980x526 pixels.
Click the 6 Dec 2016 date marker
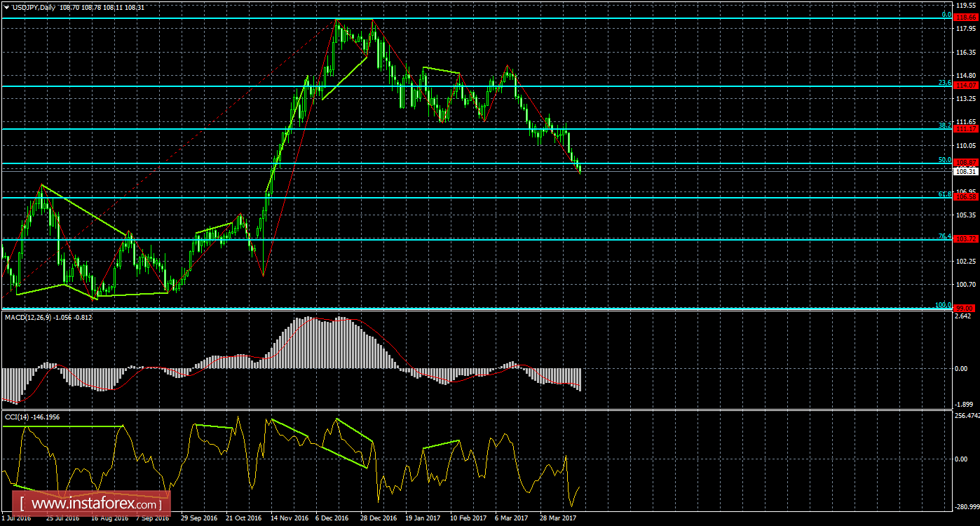pos(332,518)
